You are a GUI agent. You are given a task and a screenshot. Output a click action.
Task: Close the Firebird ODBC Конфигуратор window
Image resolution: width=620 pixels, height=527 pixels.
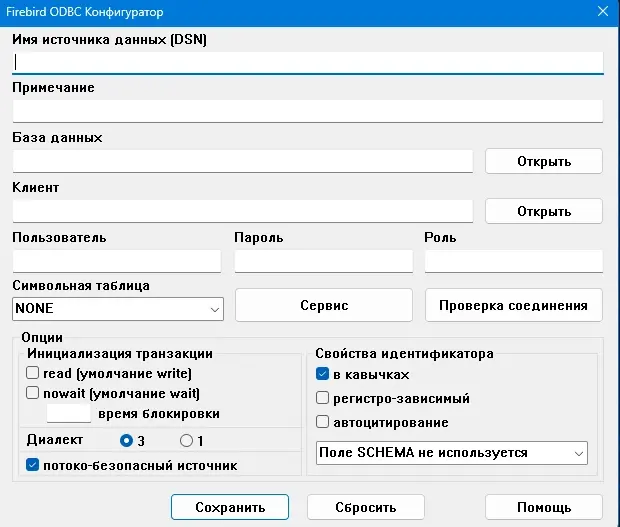(x=603, y=11)
